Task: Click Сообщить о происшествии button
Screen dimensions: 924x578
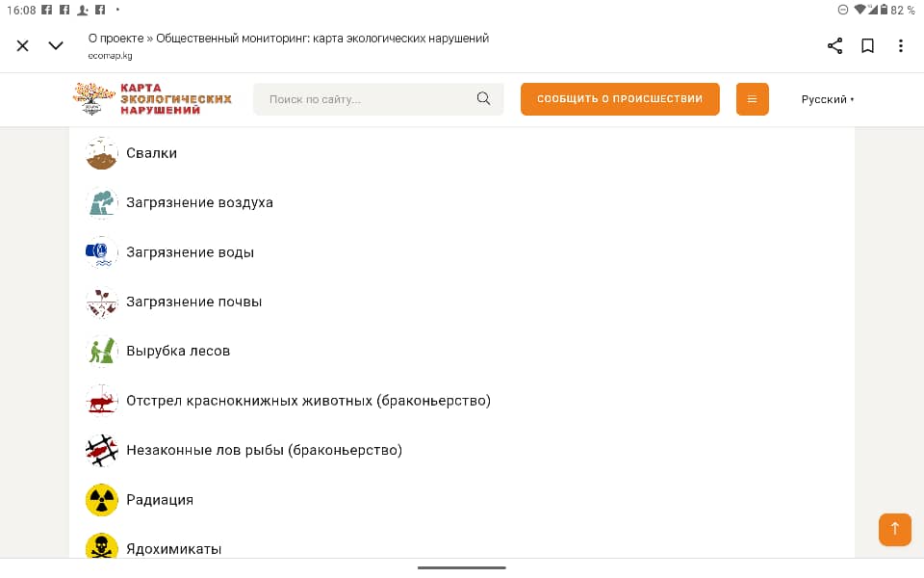Action: click(x=620, y=99)
